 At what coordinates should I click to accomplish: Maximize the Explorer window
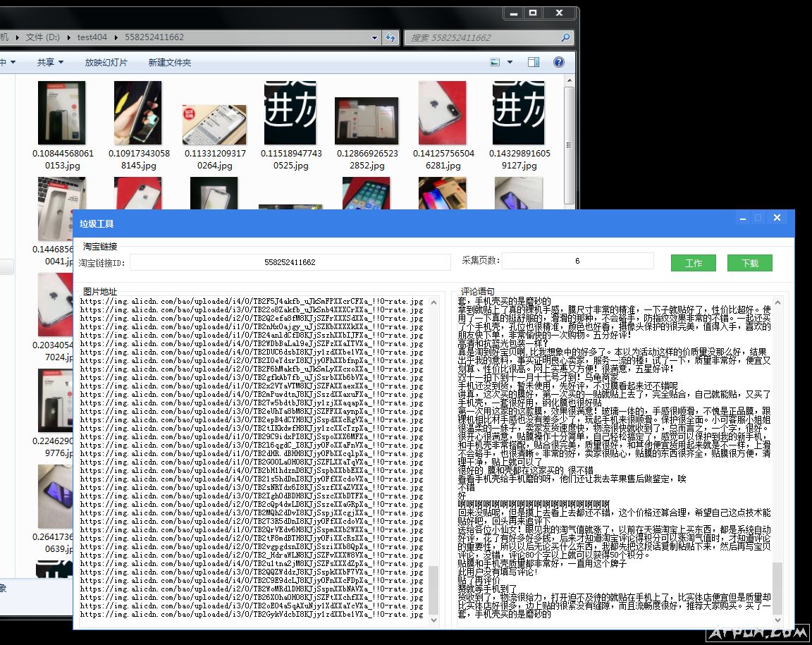pos(533,13)
